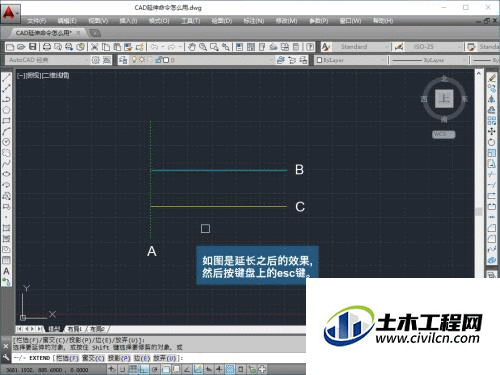The height and width of the screenshot is (375, 500).
Task: Select the Pan hand tool
Action: click(x=192, y=47)
